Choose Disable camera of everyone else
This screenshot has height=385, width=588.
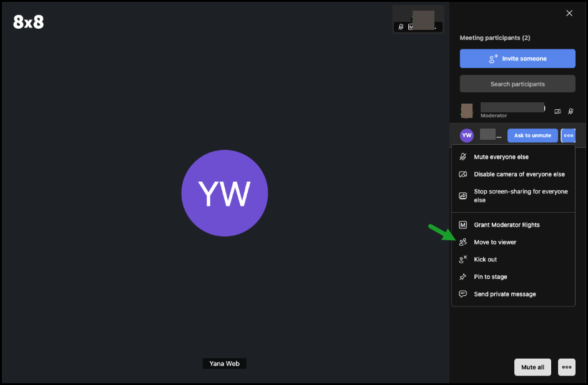tap(519, 175)
